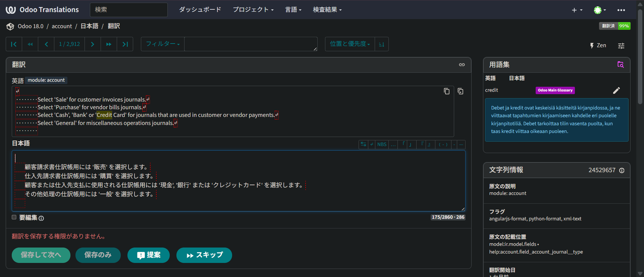Screen dimensions: 644x277
Task: Click 保存のみ button
Action: tap(98, 255)
